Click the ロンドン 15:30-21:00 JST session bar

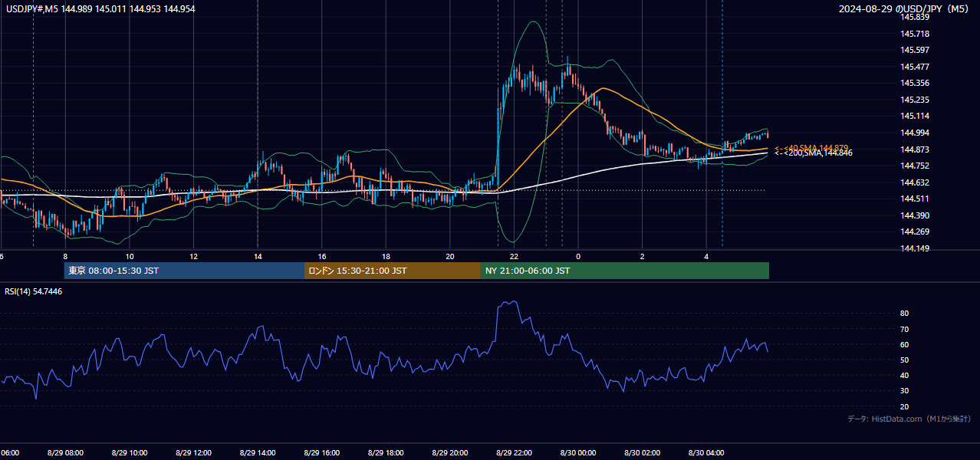pyautogui.click(x=393, y=271)
